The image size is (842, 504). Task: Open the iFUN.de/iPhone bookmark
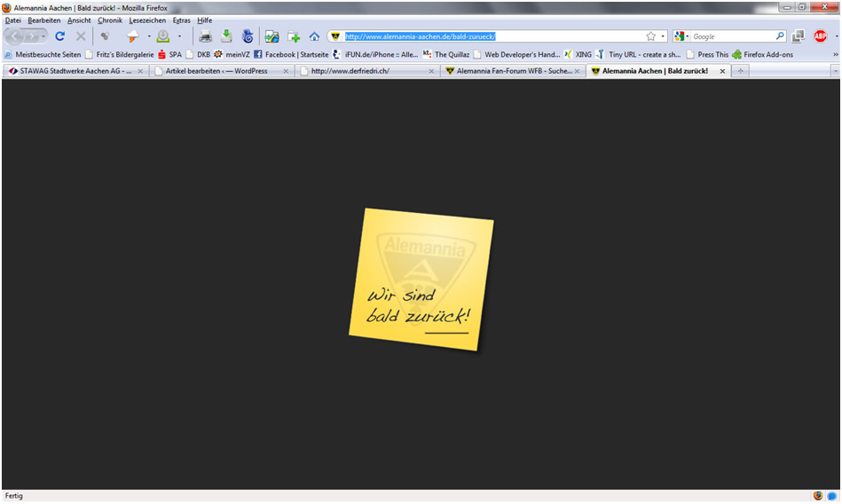click(375, 55)
